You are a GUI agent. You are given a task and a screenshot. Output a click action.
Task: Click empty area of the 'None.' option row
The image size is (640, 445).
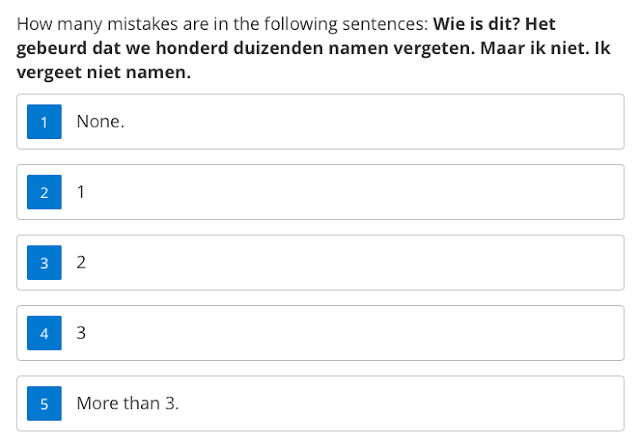[x=367, y=122]
